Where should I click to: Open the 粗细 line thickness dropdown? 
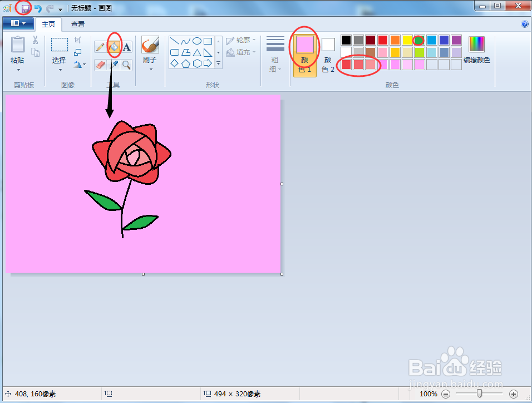pos(275,53)
